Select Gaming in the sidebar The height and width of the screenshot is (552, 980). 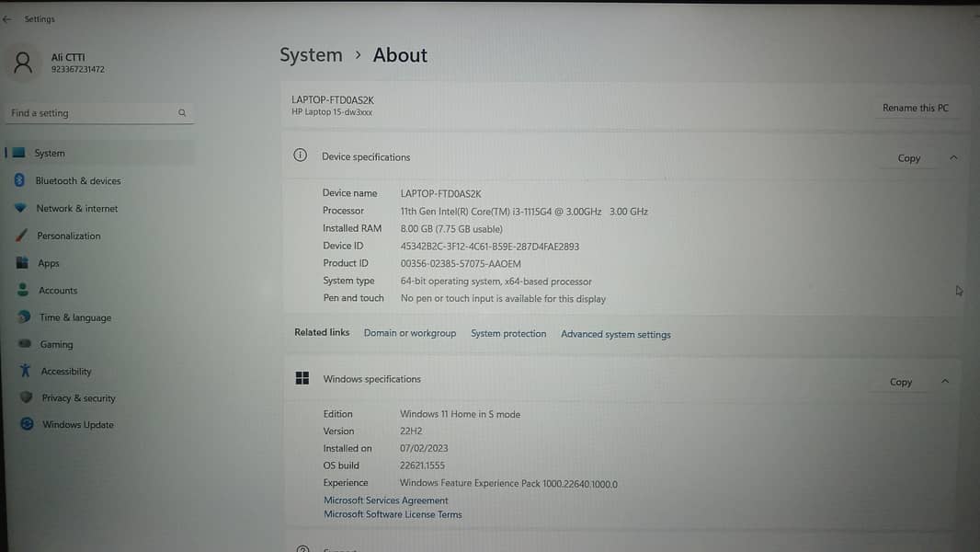click(56, 344)
